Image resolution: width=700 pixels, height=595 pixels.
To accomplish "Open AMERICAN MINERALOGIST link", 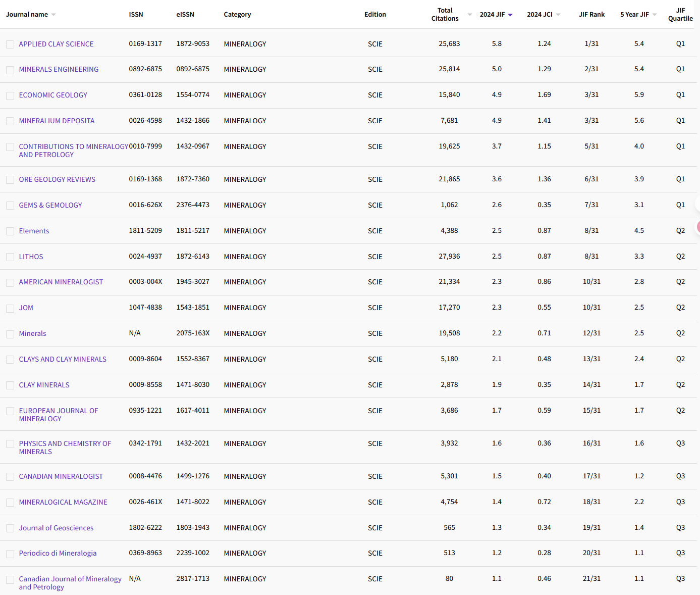I will click(61, 282).
